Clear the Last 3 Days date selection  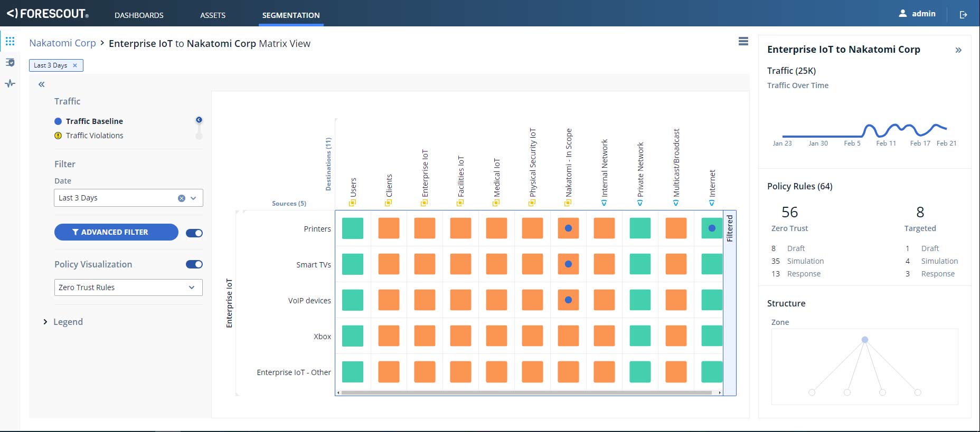point(182,198)
